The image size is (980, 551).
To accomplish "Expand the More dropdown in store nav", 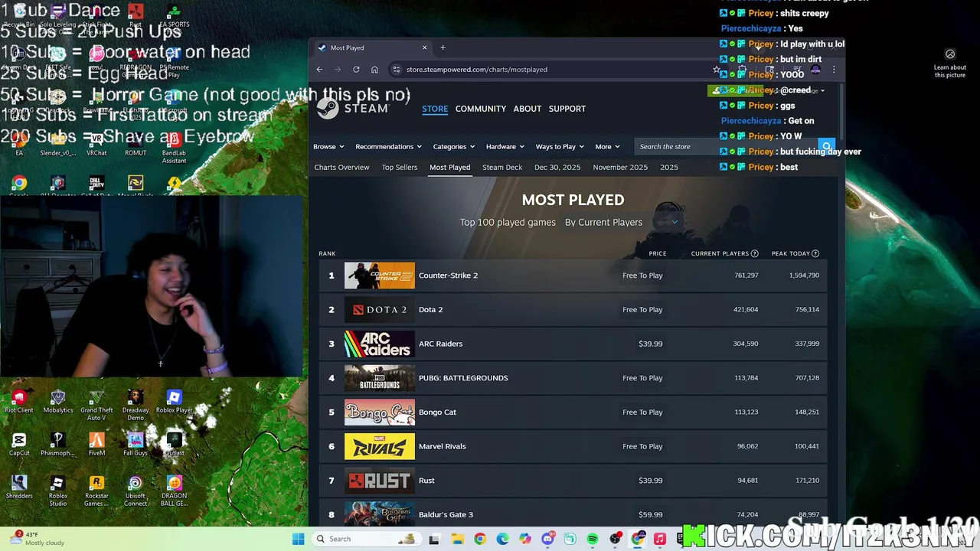I will [607, 146].
